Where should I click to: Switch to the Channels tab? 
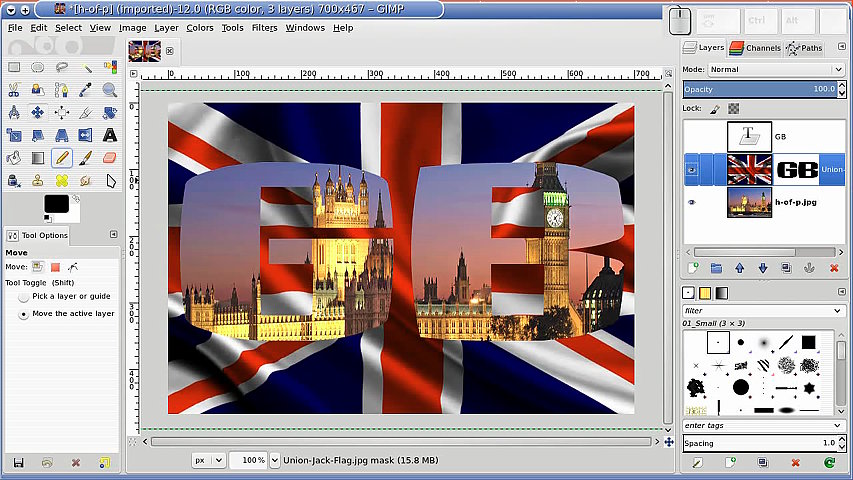coord(755,48)
